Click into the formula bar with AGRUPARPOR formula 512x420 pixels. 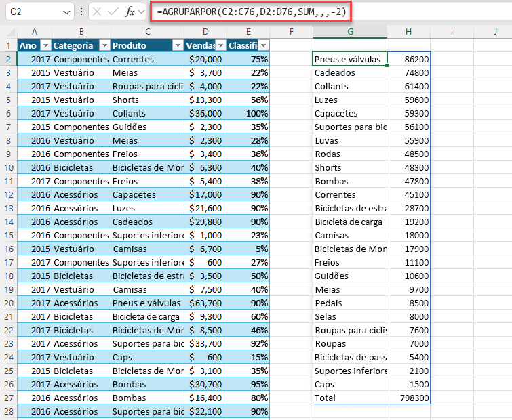click(x=251, y=12)
